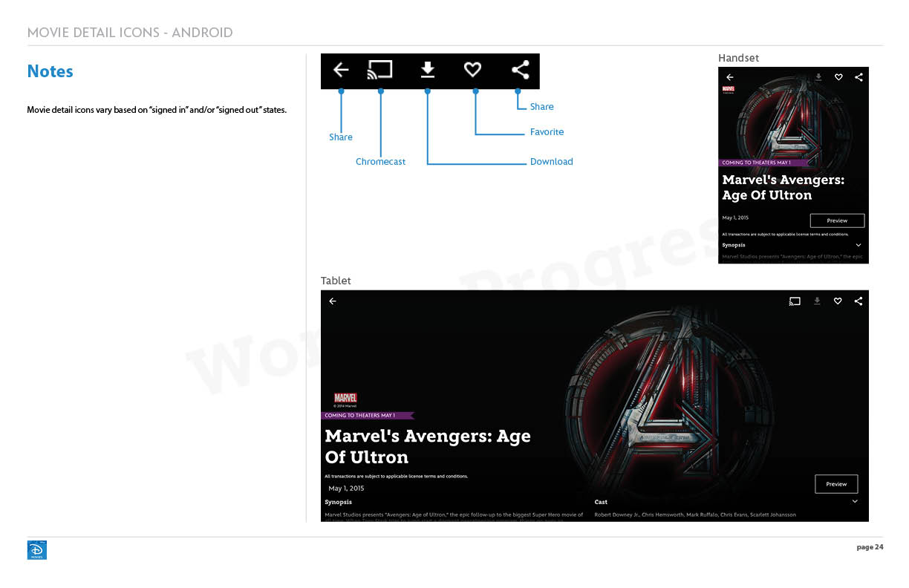909x588 pixels.
Task: Click the "May 1, 2015" date on the Handset
Action: [735, 218]
